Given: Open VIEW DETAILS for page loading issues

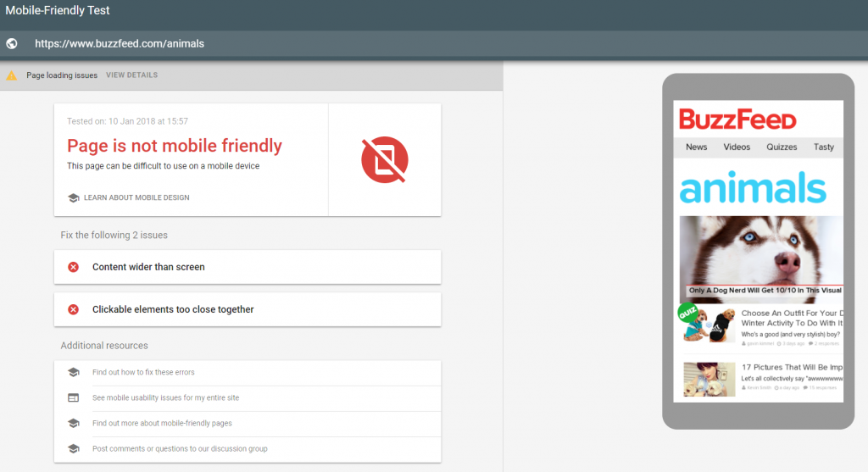Looking at the screenshot, I should coord(131,75).
